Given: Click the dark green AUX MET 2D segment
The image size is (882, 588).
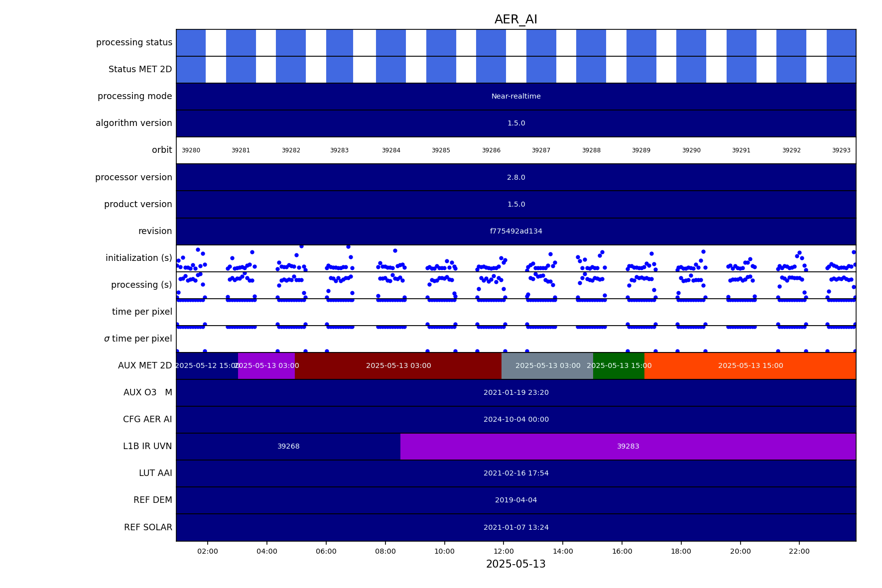Looking at the screenshot, I should tap(619, 366).
